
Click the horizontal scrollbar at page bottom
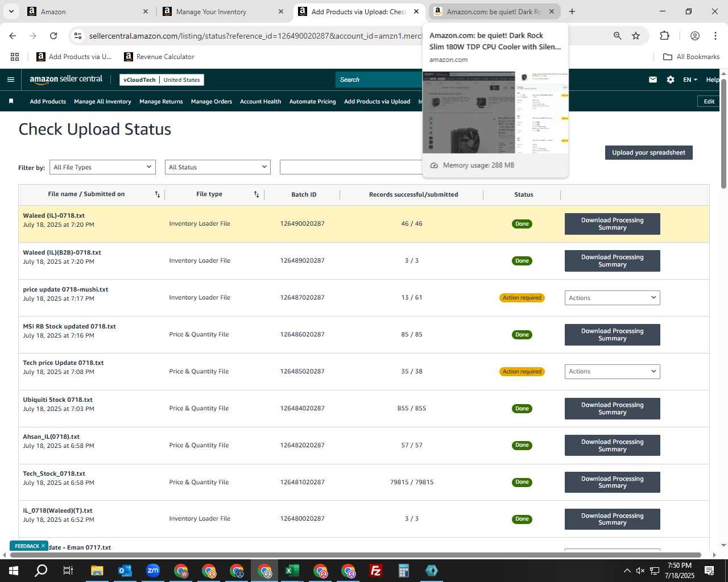(356, 555)
